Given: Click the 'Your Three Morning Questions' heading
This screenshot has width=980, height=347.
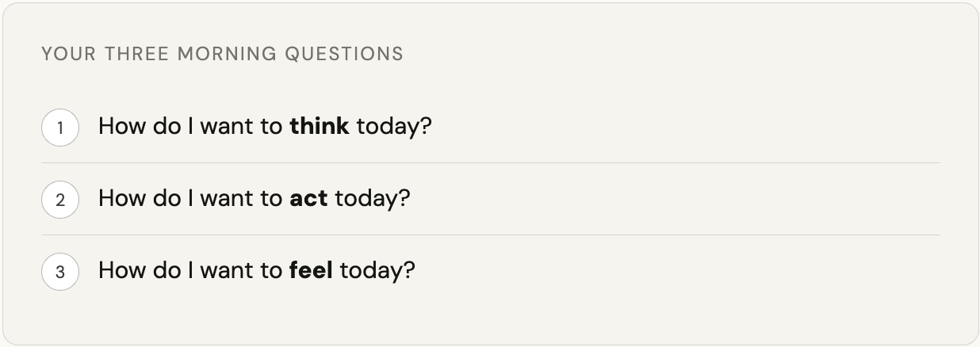Looking at the screenshot, I should (x=222, y=54).
